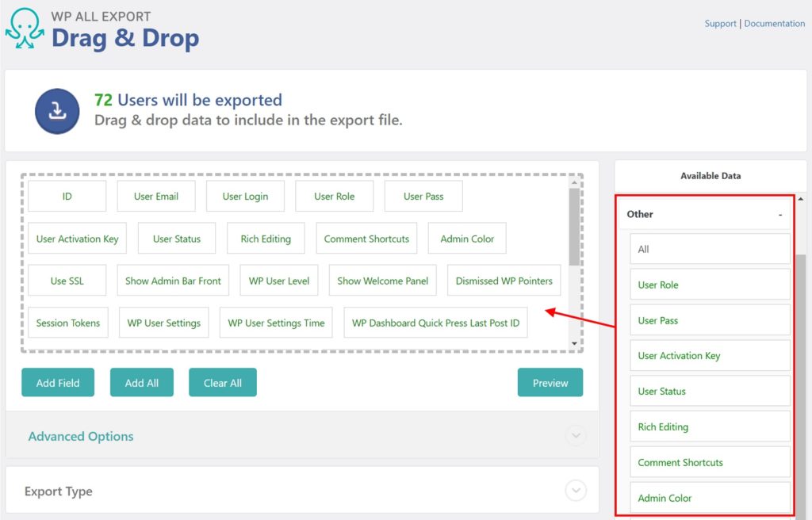The height and width of the screenshot is (520, 812).
Task: Select All in the Available Data panel
Action: [709, 248]
